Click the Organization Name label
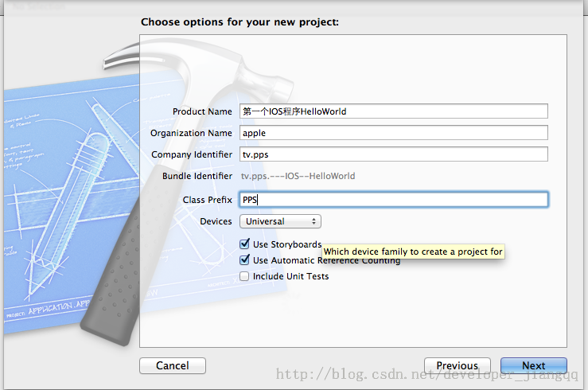This screenshot has height=390, width=588. coord(191,133)
